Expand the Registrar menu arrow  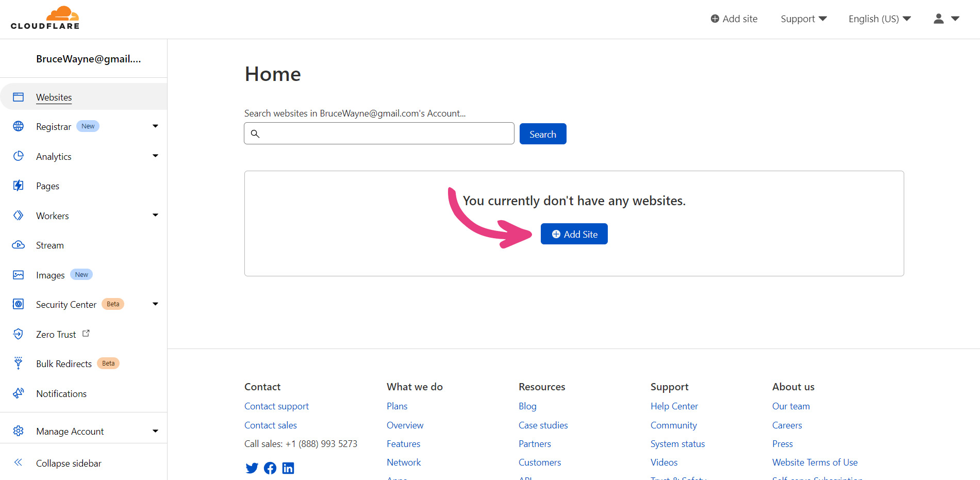pos(155,126)
